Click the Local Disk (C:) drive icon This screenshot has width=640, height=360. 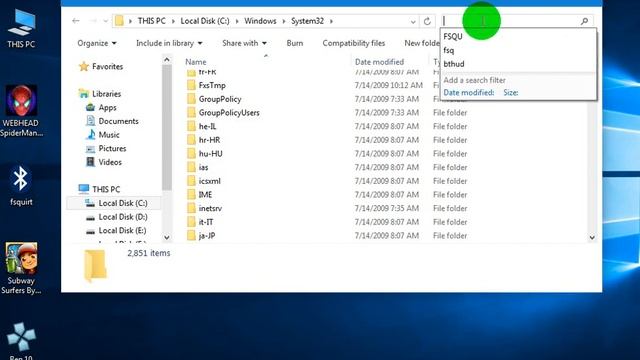[x=90, y=203]
